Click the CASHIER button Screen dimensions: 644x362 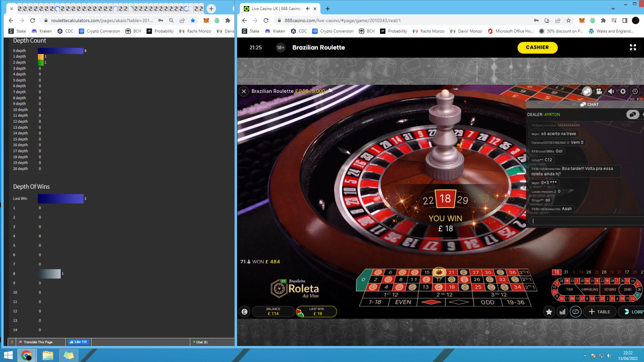pyautogui.click(x=537, y=47)
